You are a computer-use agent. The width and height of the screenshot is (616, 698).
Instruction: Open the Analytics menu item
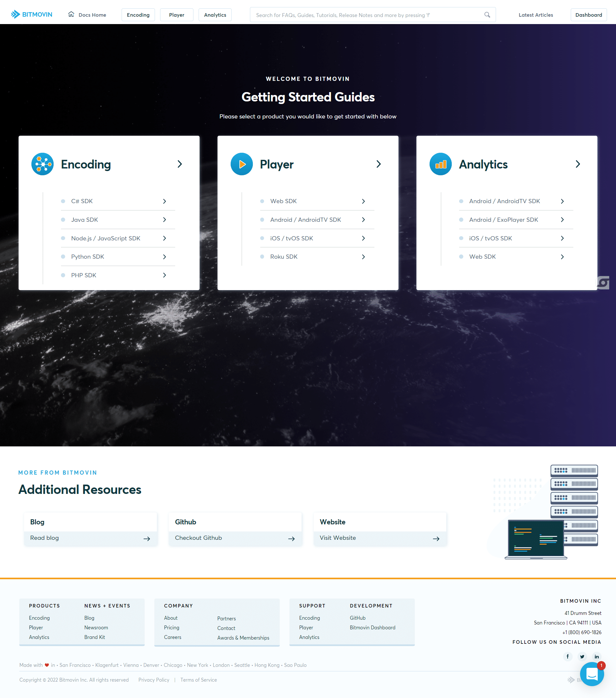pos(215,15)
